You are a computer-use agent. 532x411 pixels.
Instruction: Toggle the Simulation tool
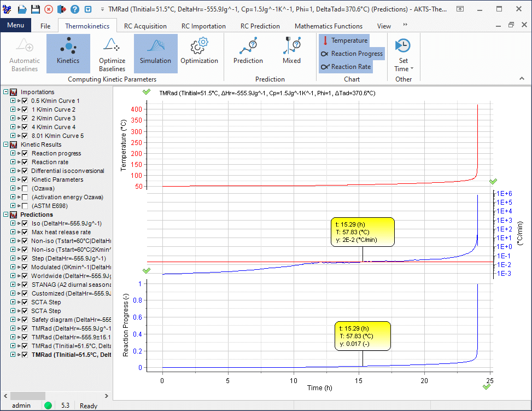pyautogui.click(x=155, y=53)
